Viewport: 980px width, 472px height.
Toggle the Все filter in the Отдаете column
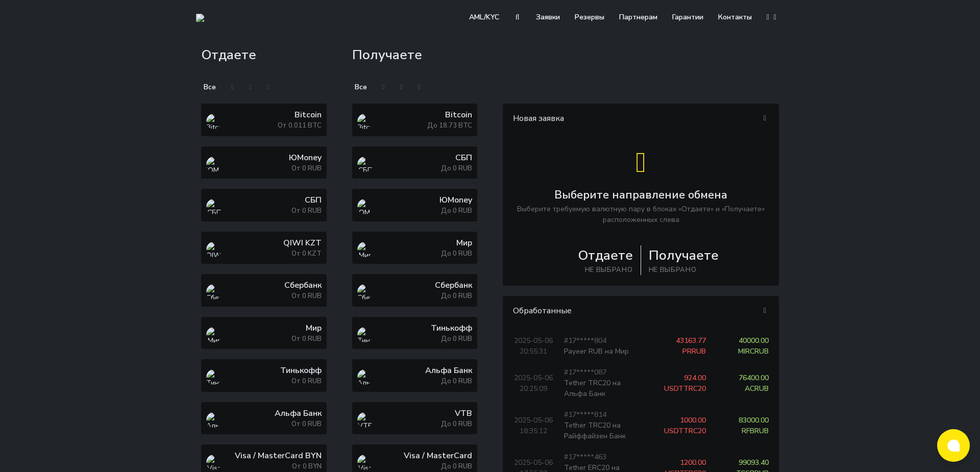click(209, 87)
